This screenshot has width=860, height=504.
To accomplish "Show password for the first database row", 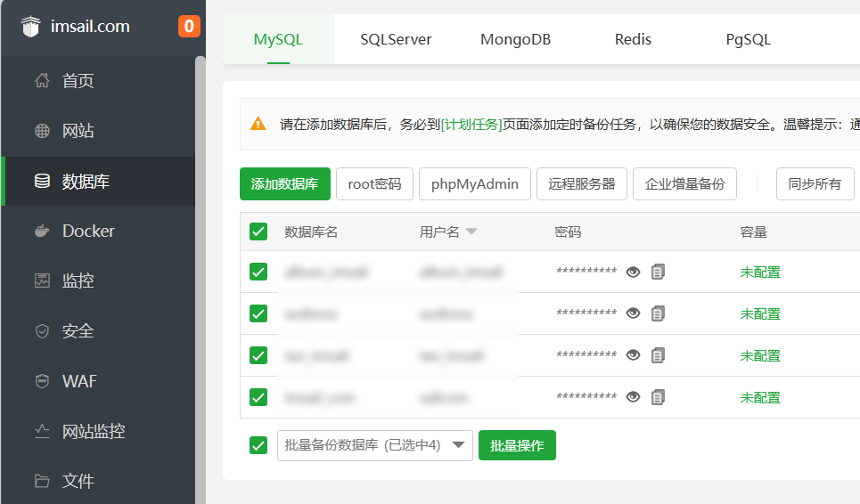I will click(633, 272).
